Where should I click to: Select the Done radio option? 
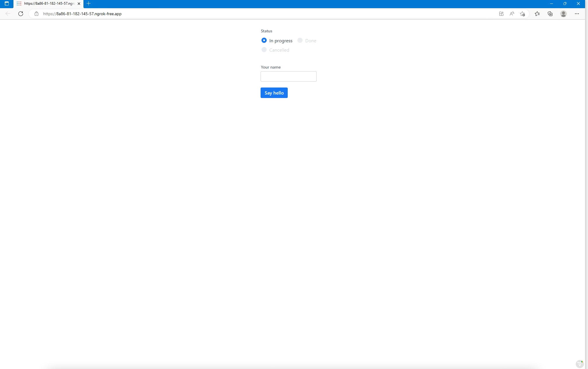click(x=300, y=41)
